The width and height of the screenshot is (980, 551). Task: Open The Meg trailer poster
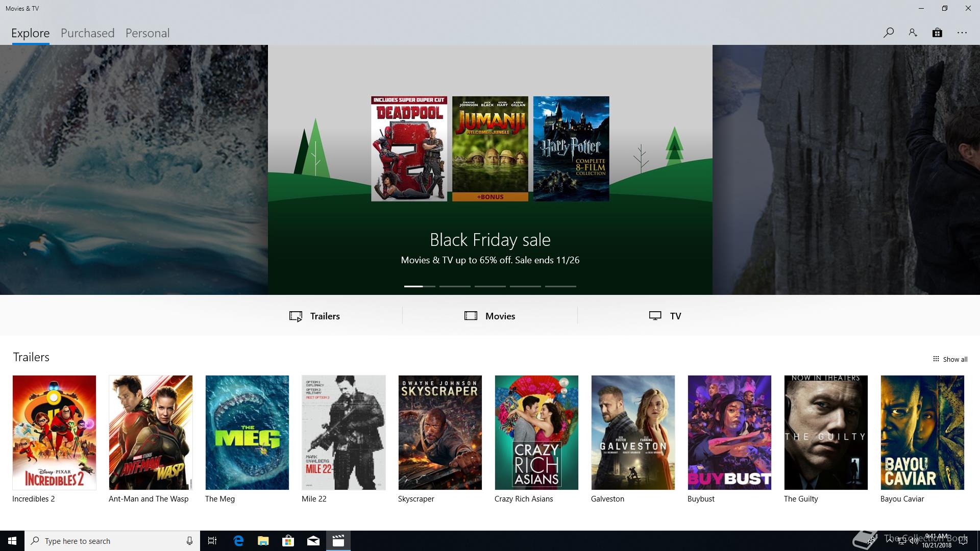[x=247, y=433]
